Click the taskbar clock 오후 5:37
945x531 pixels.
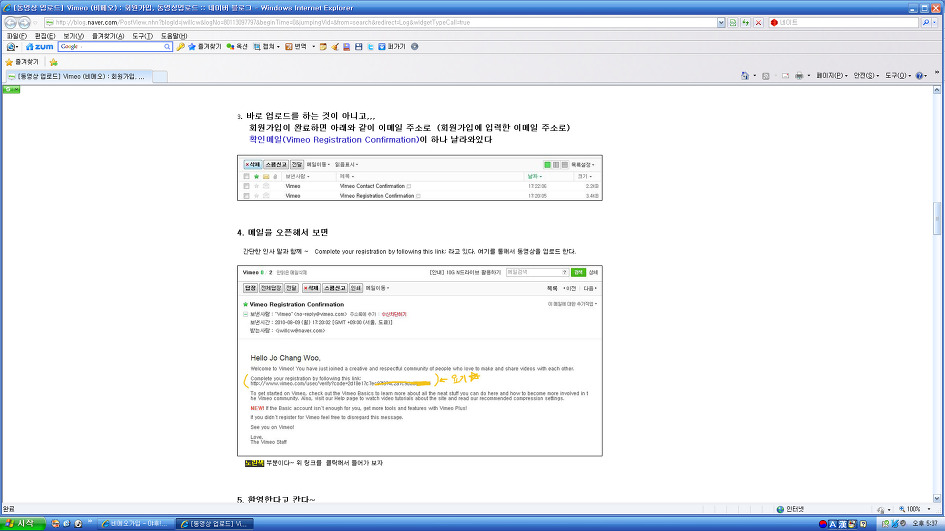[x=925, y=524]
